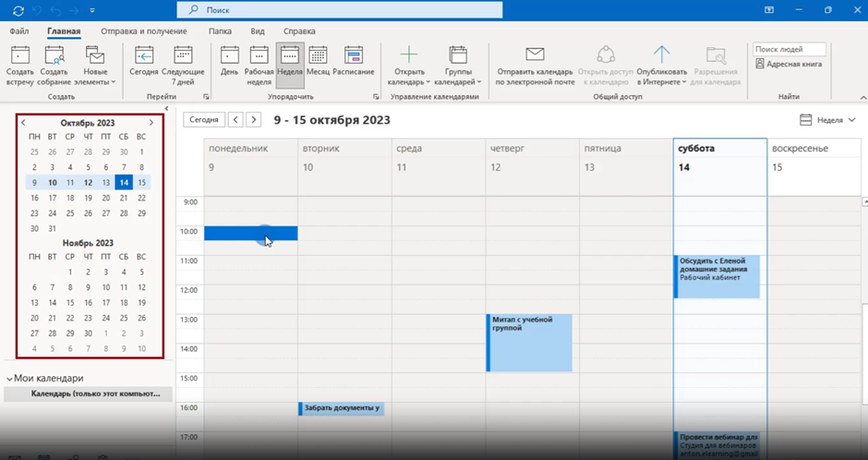This screenshot has height=460, width=868.
Task: Collapse the My Calendars (Мои календари) group
Action: (9, 379)
